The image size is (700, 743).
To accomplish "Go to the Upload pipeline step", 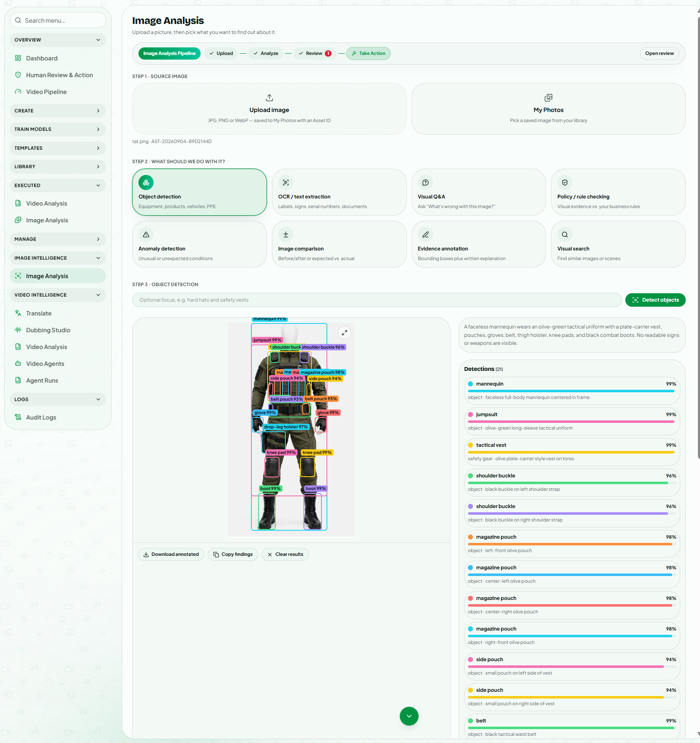I will tap(221, 53).
